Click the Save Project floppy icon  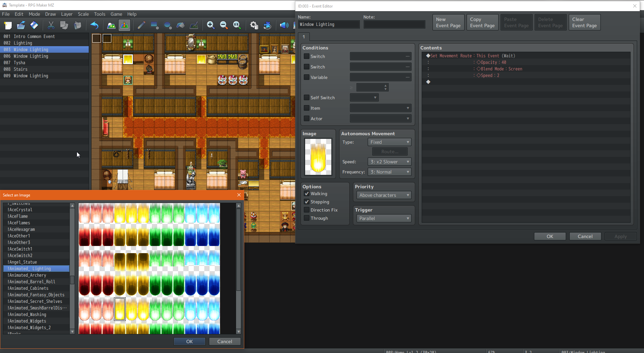(x=34, y=25)
